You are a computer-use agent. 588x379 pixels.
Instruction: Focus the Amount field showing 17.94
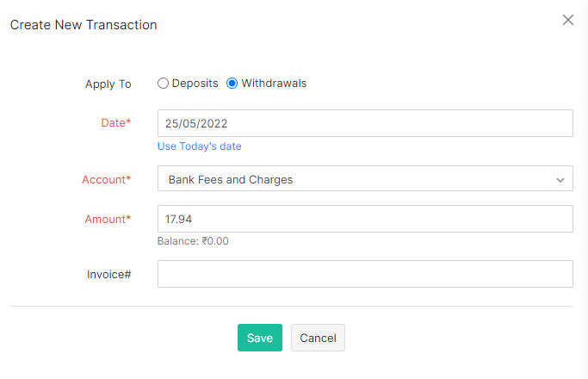coord(365,219)
